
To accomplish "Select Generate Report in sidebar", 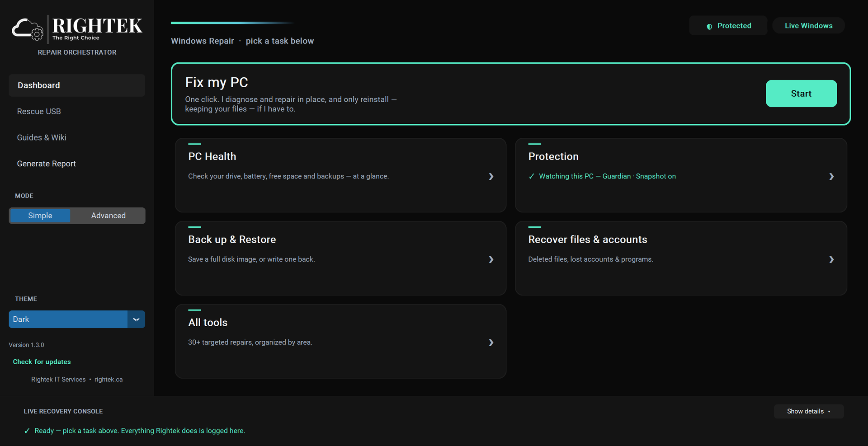I will coord(77,164).
